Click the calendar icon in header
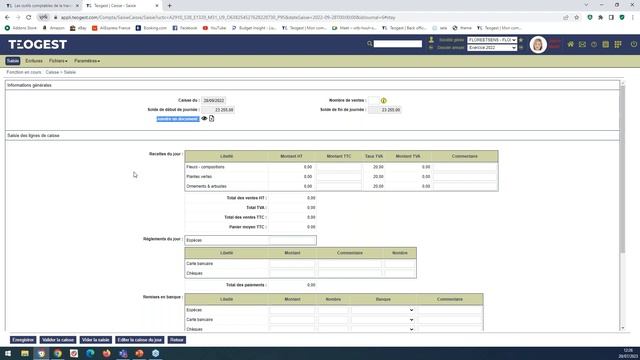 [x=606, y=44]
